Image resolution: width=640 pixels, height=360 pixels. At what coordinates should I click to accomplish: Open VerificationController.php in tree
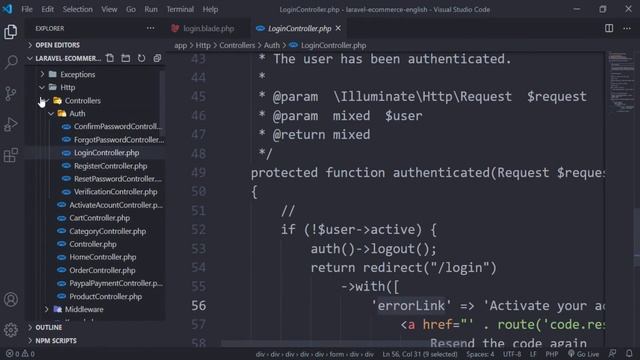click(115, 192)
